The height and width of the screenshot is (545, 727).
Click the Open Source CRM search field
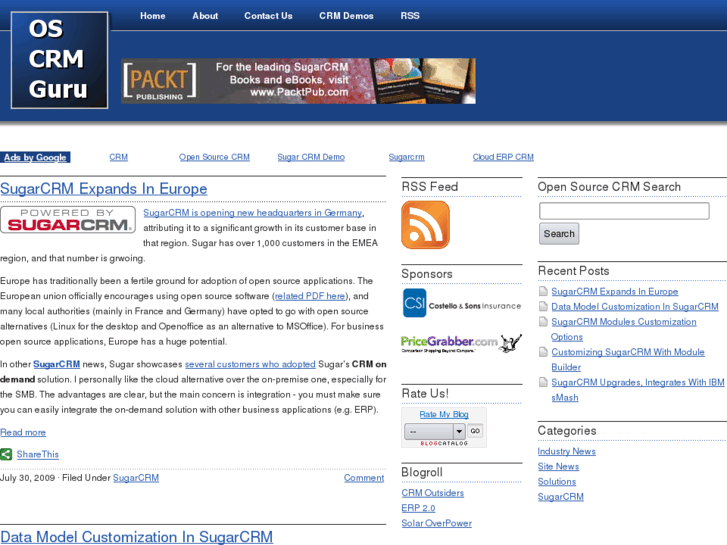pyautogui.click(x=624, y=211)
